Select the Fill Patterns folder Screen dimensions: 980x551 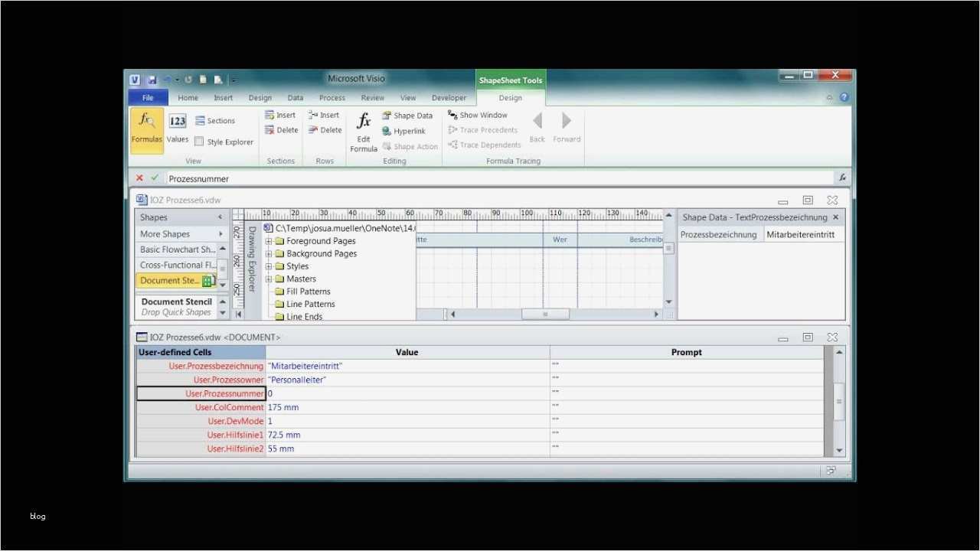(302, 292)
